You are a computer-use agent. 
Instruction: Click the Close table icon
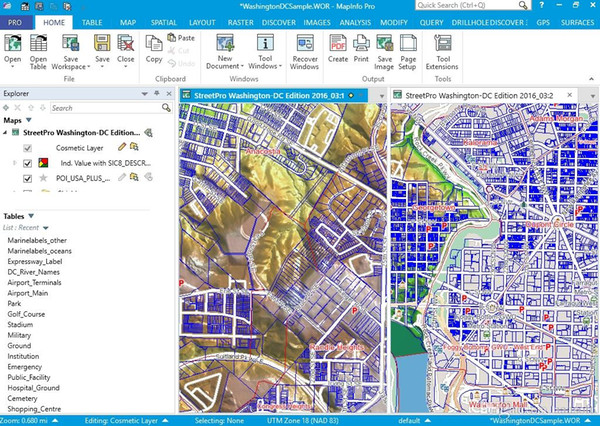[x=126, y=43]
